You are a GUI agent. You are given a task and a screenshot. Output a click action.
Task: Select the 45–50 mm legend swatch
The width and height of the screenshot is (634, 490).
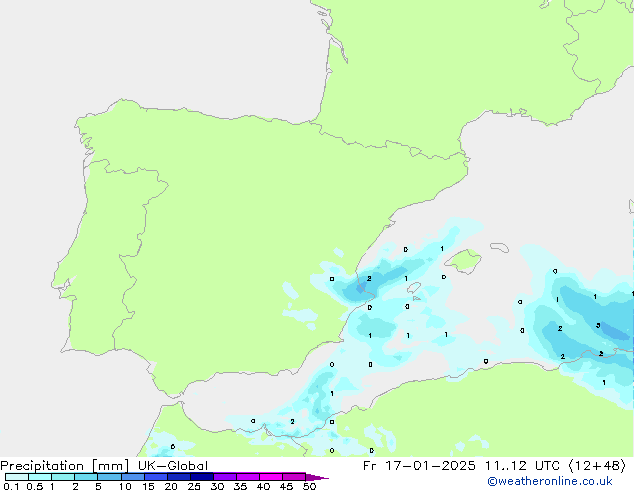(294, 477)
